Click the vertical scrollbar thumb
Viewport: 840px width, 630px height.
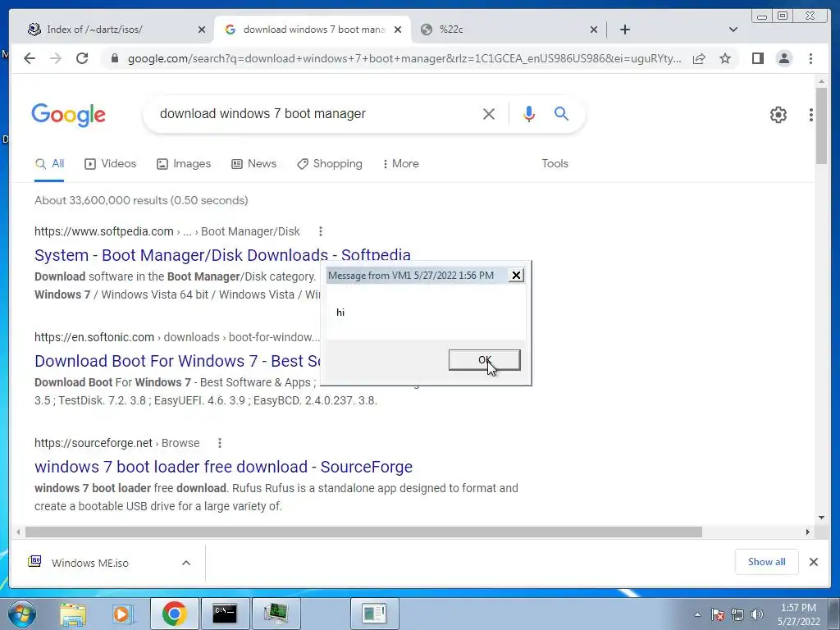821,126
